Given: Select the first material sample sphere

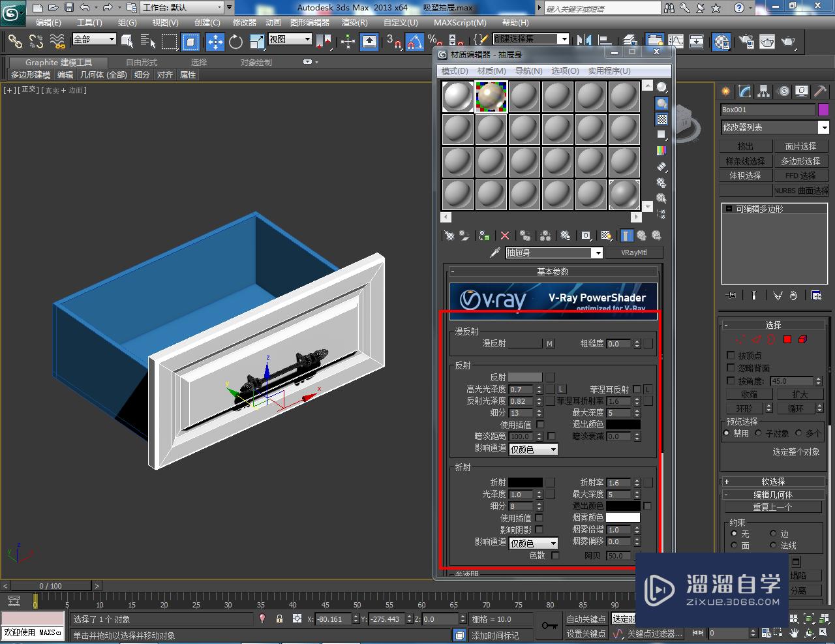Looking at the screenshot, I should 458,97.
